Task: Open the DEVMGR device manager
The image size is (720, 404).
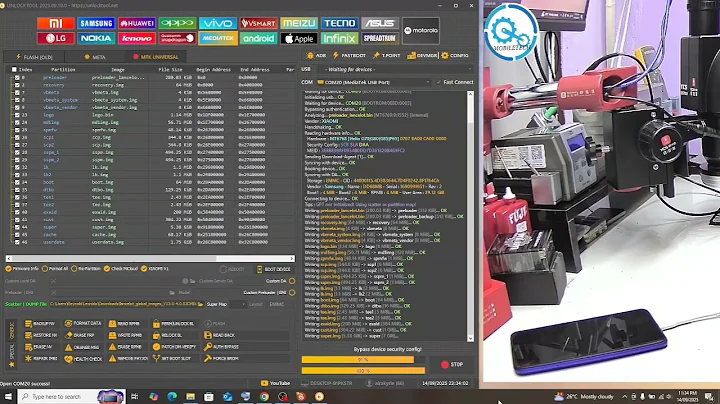Action: (422, 56)
